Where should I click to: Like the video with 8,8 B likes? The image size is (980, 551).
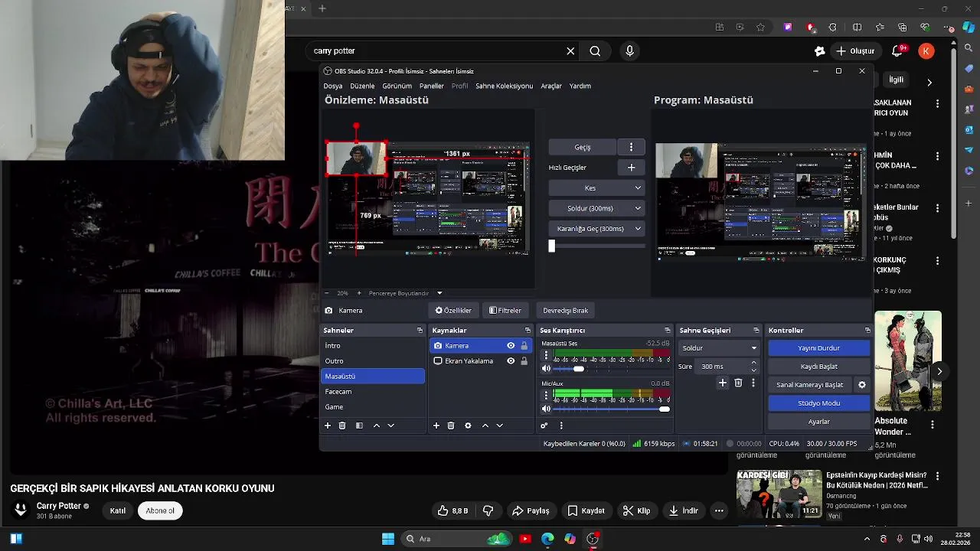click(x=453, y=510)
